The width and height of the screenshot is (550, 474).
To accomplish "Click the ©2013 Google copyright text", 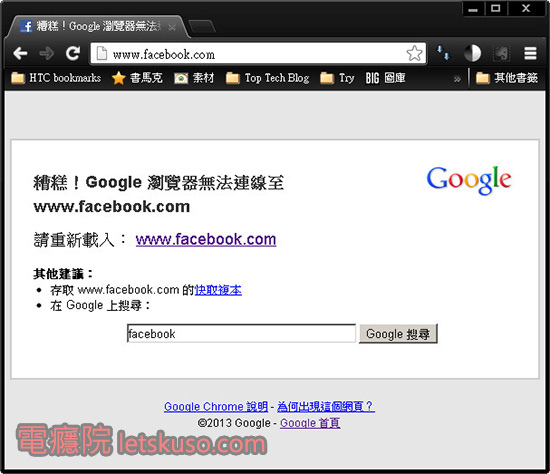I will (x=234, y=423).
